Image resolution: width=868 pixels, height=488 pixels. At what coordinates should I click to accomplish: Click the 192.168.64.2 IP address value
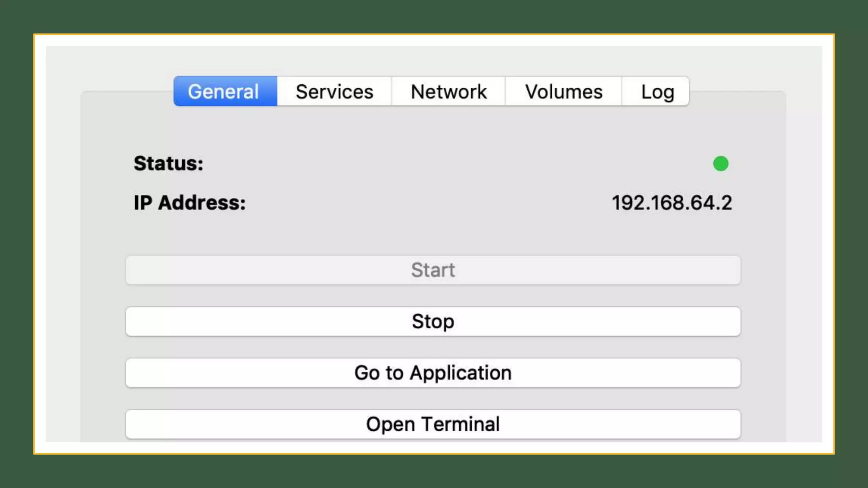672,202
